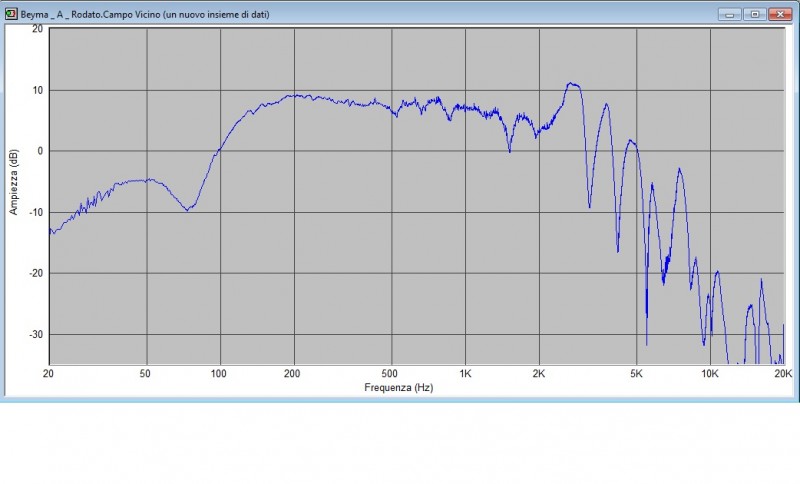Click the '100' frequency axis value
Screen dimensions: 800x484
[218, 374]
